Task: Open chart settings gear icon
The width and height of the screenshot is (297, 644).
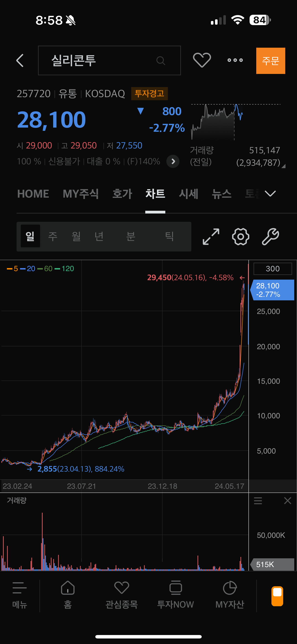Action: tap(241, 237)
